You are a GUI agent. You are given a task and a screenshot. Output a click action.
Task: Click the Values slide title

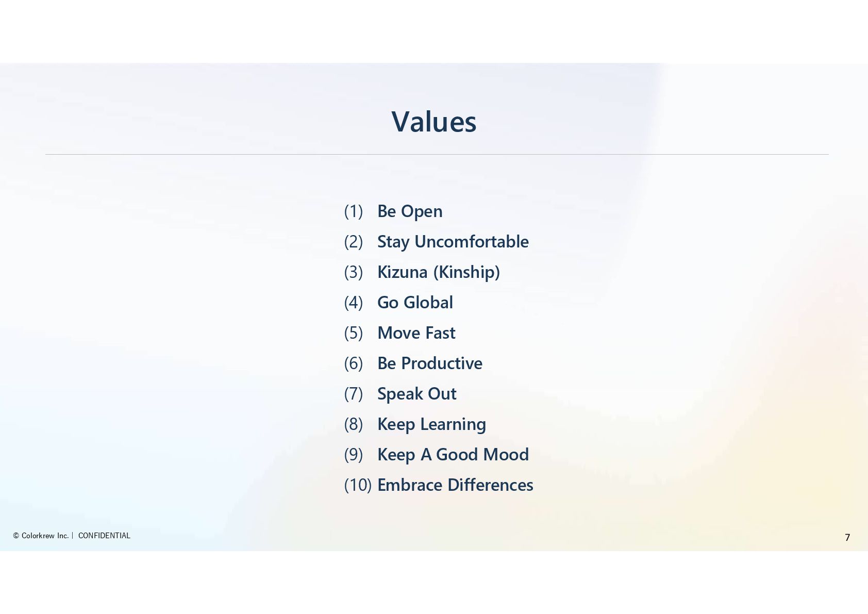(x=433, y=122)
